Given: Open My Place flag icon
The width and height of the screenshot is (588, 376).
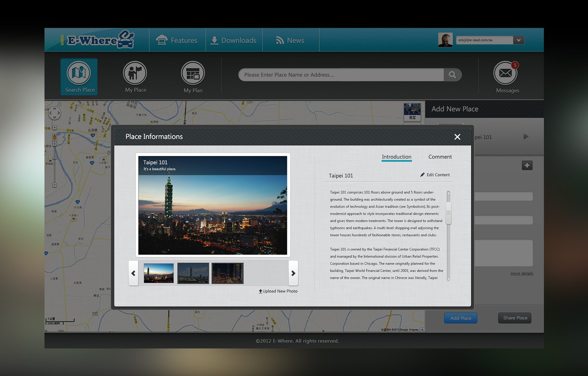Looking at the screenshot, I should pos(135,73).
